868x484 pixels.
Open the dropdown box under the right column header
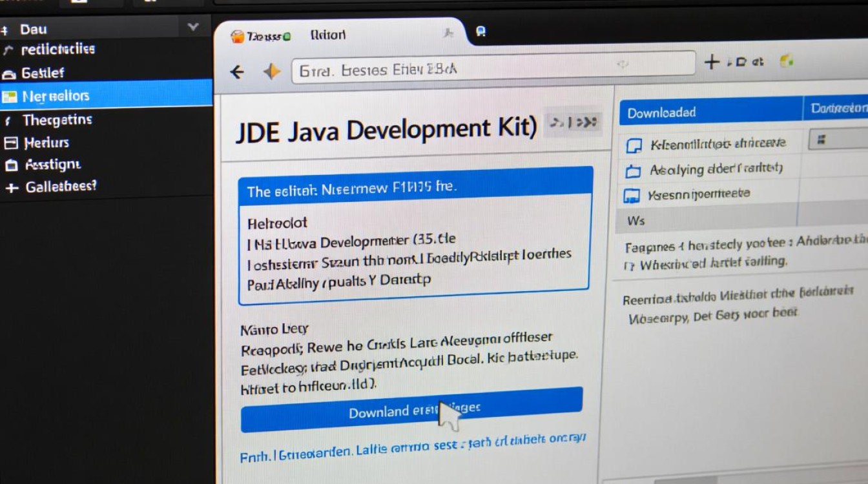point(837,140)
